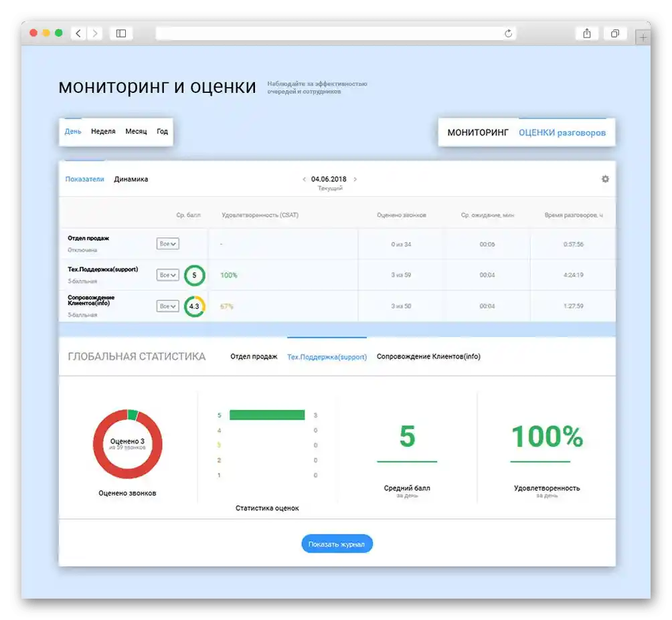Screen dimensions: 672x620
Task: Click the Сопровождение Клиентов(info) row name
Action: click(x=91, y=300)
